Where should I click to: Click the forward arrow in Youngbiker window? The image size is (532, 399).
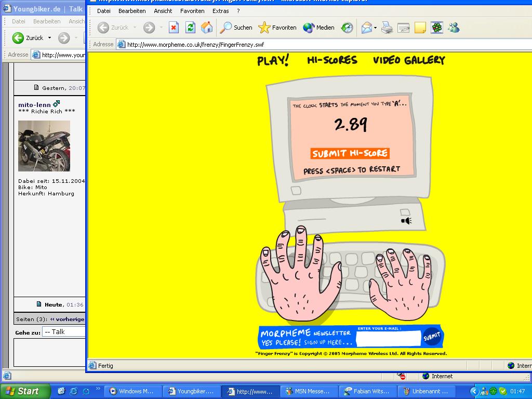click(64, 37)
